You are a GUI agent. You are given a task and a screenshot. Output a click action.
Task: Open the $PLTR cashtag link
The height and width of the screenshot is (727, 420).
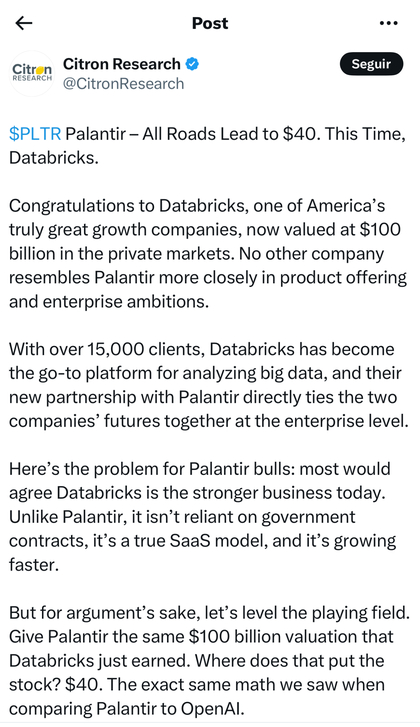35,134
